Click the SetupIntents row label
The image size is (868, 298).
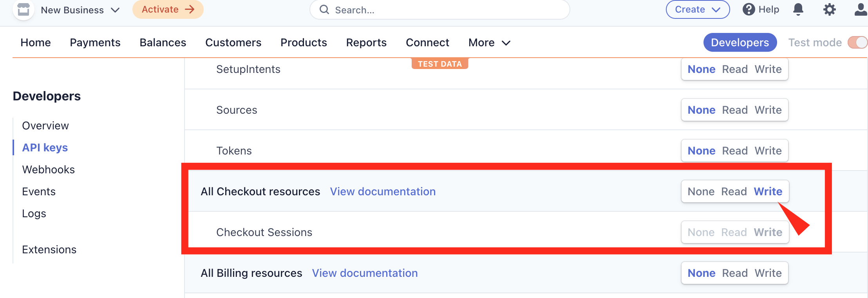(248, 69)
